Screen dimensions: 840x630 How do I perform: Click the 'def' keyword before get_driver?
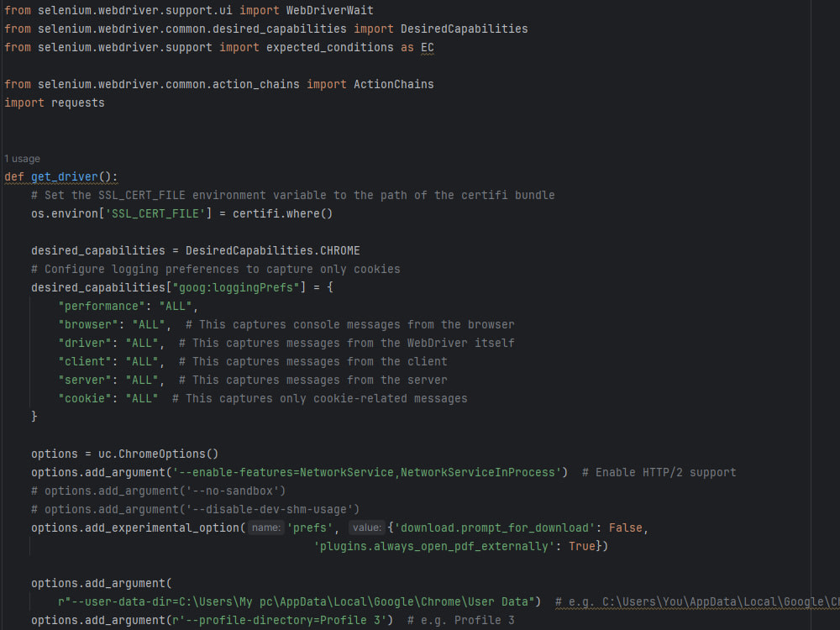[x=14, y=176]
